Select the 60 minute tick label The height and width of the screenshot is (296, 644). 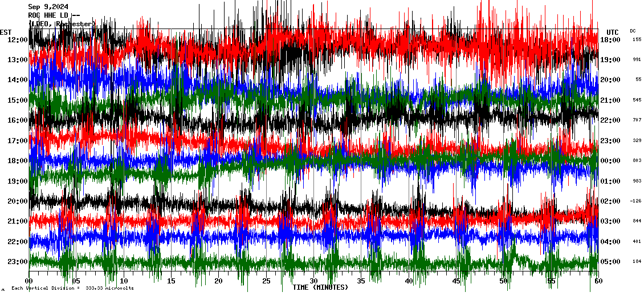pos(598,281)
